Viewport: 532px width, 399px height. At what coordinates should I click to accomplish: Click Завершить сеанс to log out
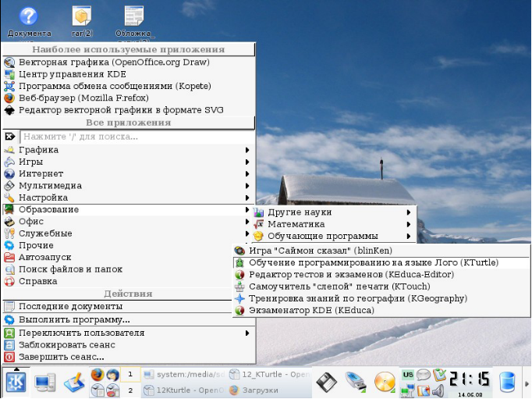click(x=61, y=357)
